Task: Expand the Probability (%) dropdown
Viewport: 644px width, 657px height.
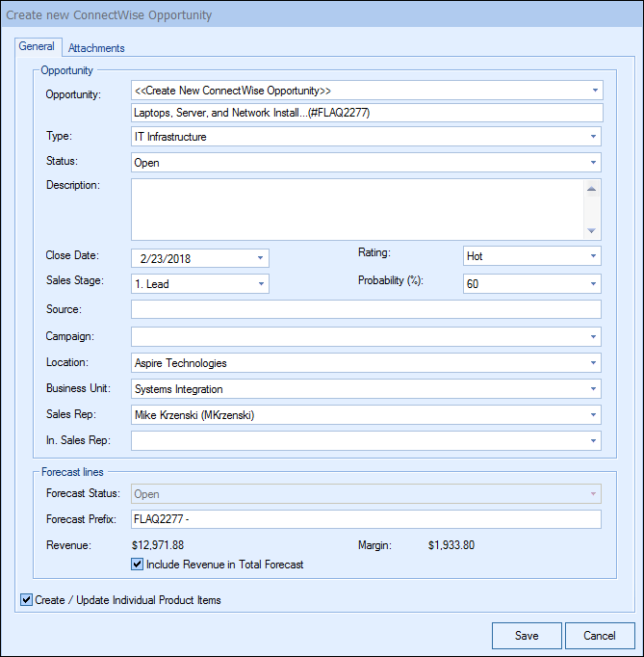Action: pyautogui.click(x=593, y=284)
